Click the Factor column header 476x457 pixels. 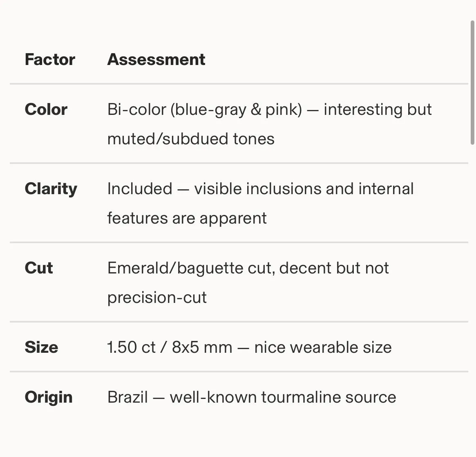[x=50, y=59]
